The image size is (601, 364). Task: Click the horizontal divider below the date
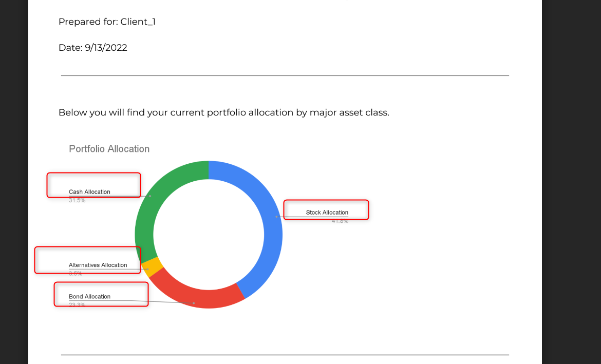pos(285,75)
